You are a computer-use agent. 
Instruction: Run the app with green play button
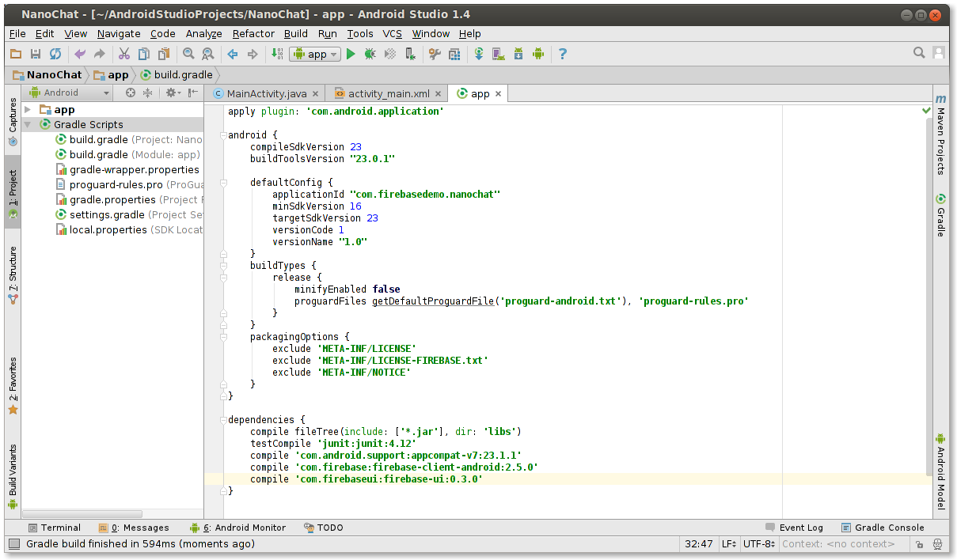pos(351,54)
